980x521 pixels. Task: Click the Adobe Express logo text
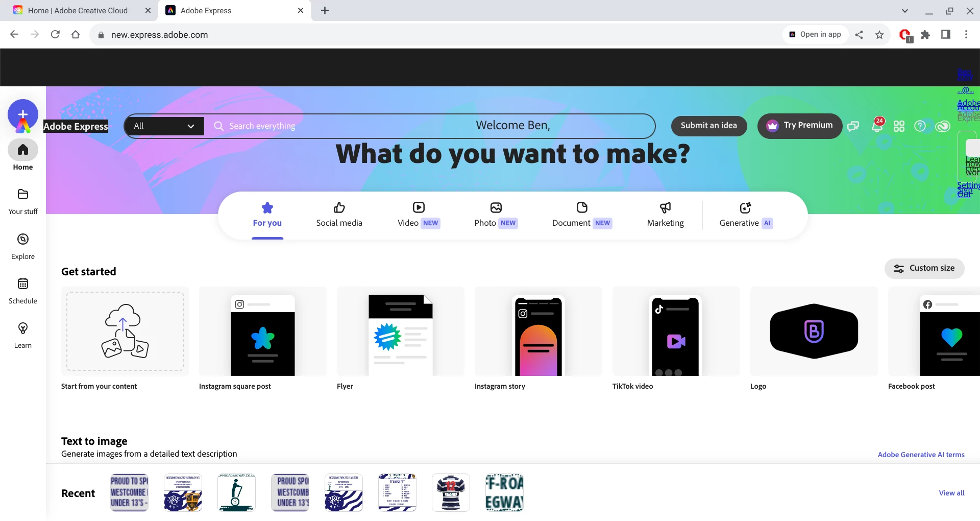pyautogui.click(x=76, y=126)
